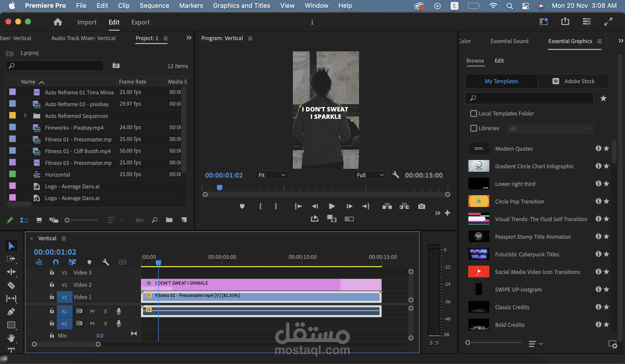Open template sort options dropdown

tap(536, 343)
